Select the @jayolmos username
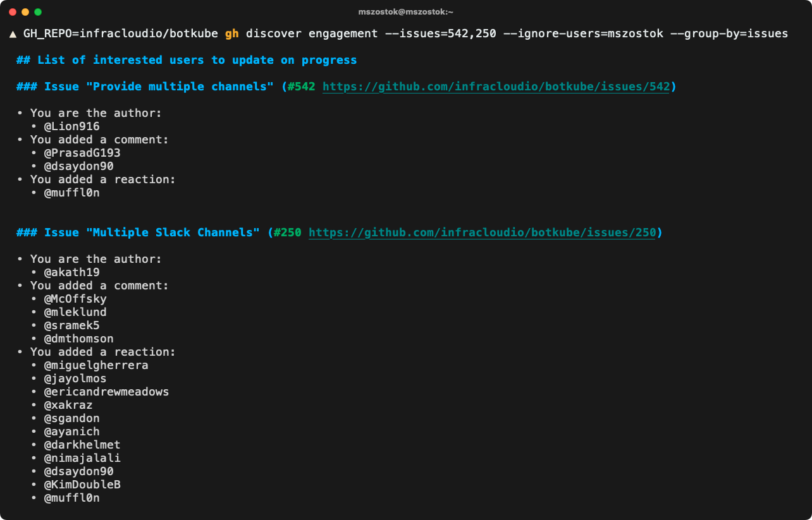The image size is (812, 520). coord(75,378)
